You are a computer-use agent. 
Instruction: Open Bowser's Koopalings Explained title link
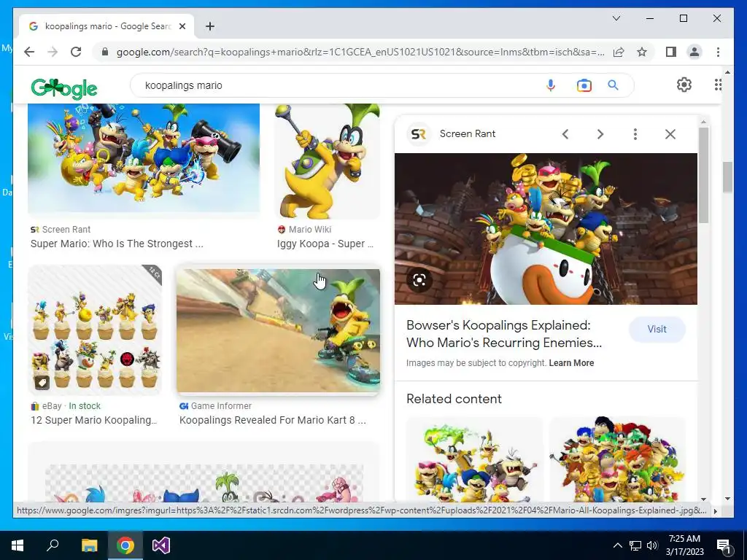(504, 334)
